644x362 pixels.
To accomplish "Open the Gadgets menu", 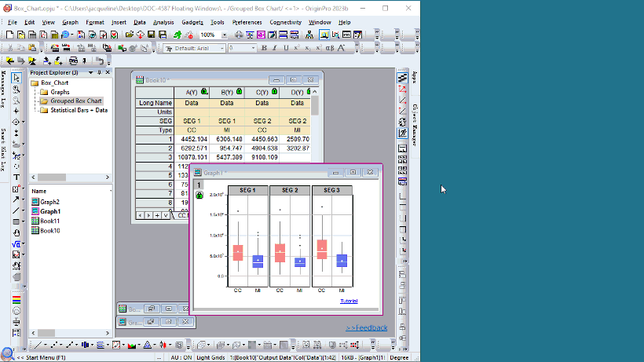I will click(x=192, y=22).
